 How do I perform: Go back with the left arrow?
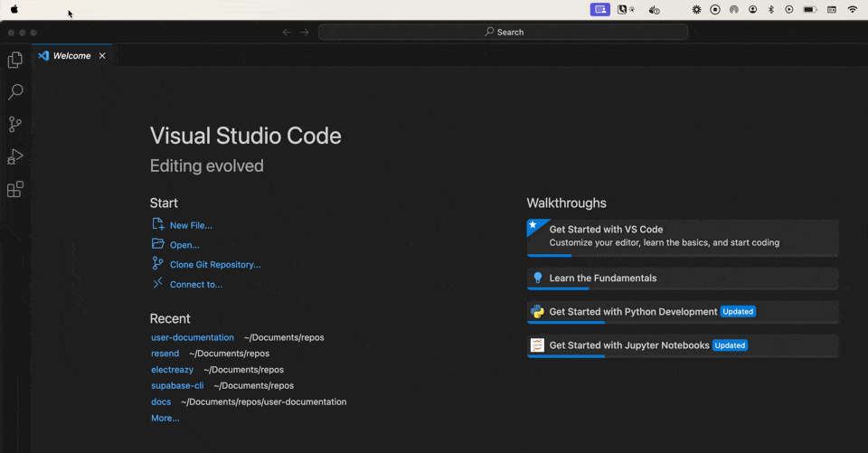click(287, 33)
